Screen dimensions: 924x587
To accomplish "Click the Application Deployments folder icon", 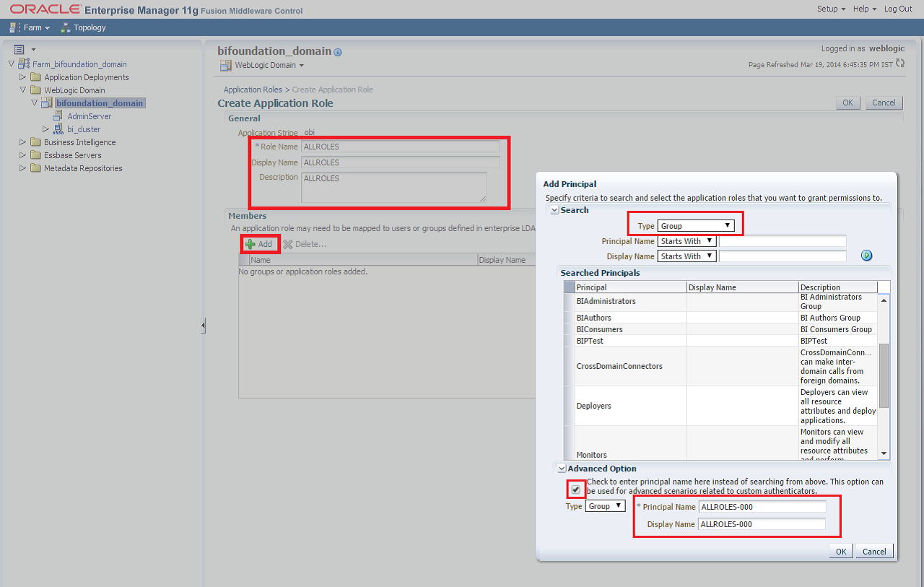I will click(x=35, y=77).
